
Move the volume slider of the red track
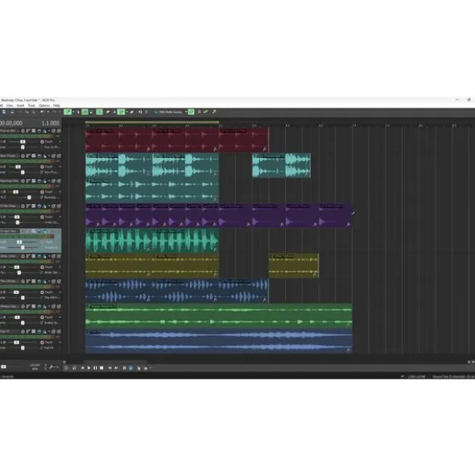[23, 142]
